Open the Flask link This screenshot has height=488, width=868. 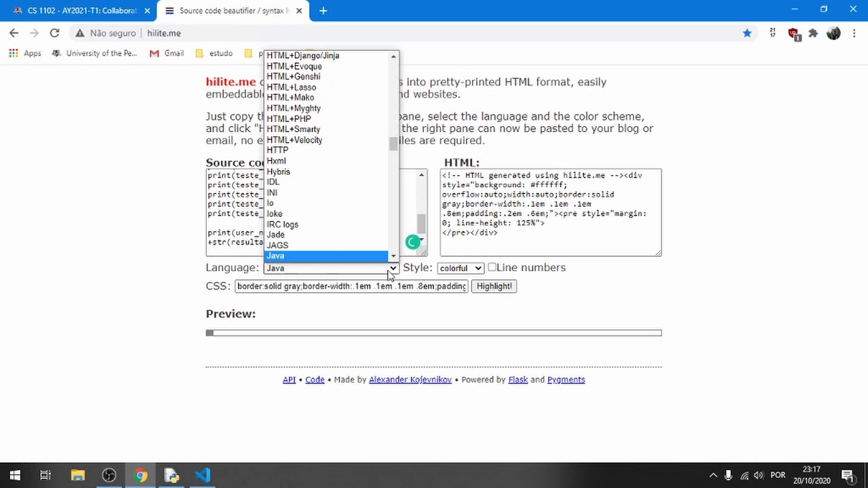(517, 380)
